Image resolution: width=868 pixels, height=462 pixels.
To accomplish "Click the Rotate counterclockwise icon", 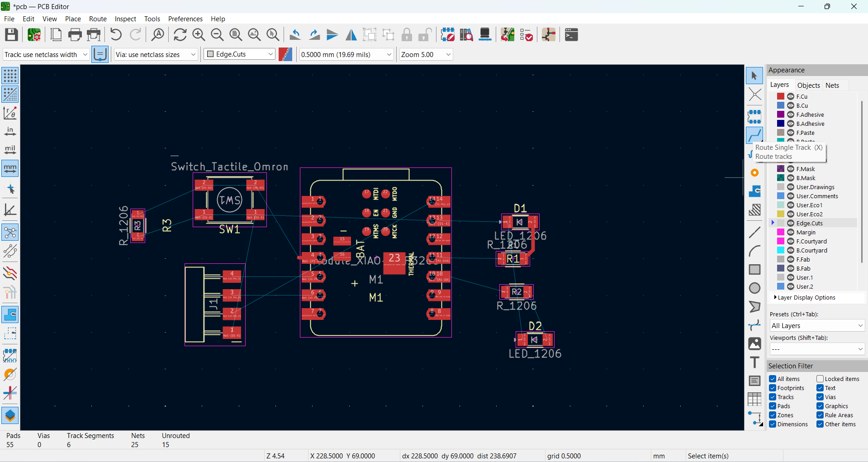I will [295, 35].
